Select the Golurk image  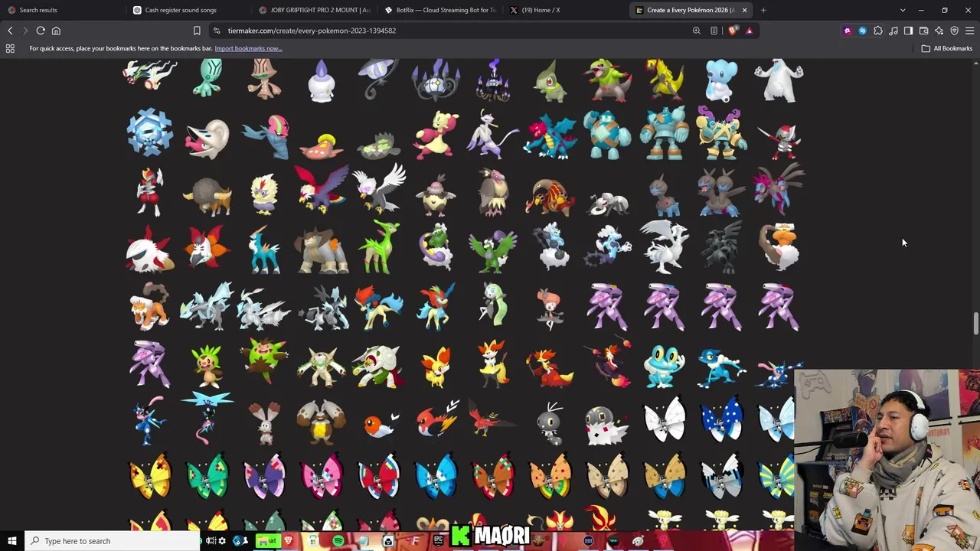664,134
